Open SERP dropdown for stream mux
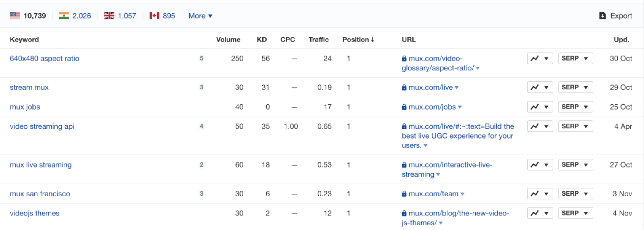 [575, 87]
